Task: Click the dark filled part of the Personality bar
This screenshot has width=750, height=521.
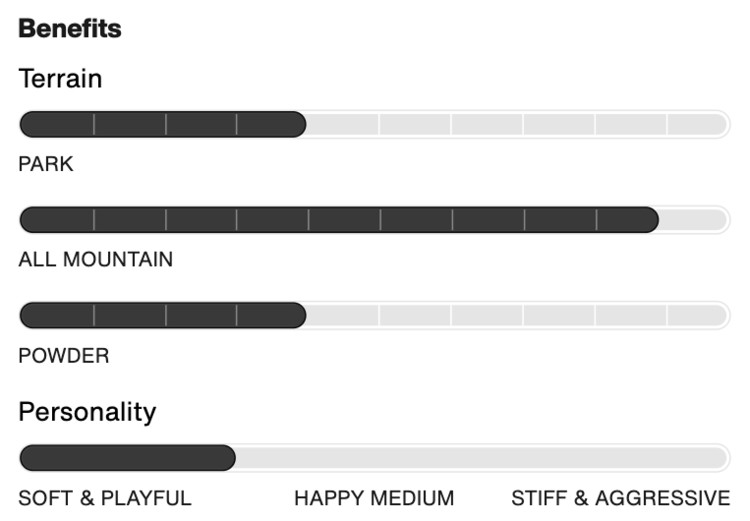Action: click(127, 458)
